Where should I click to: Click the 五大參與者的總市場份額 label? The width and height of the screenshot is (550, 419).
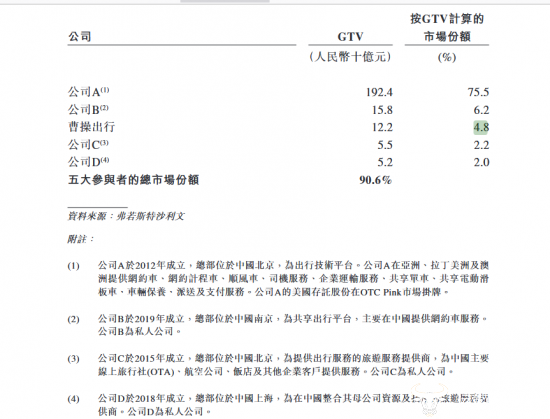click(x=134, y=180)
